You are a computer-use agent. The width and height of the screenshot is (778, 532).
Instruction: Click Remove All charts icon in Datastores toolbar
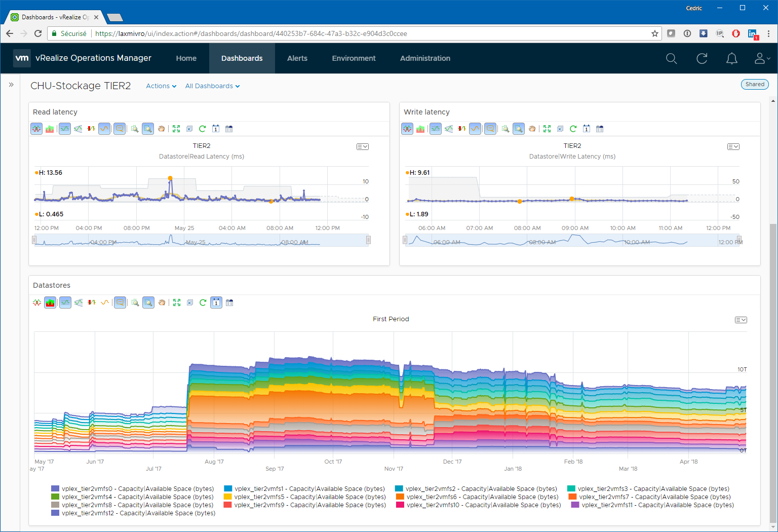[x=190, y=302]
